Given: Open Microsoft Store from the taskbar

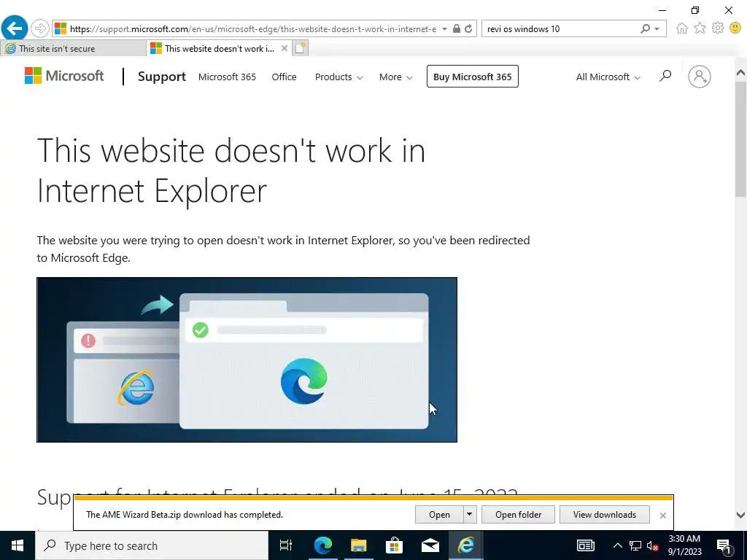Looking at the screenshot, I should click(394, 545).
